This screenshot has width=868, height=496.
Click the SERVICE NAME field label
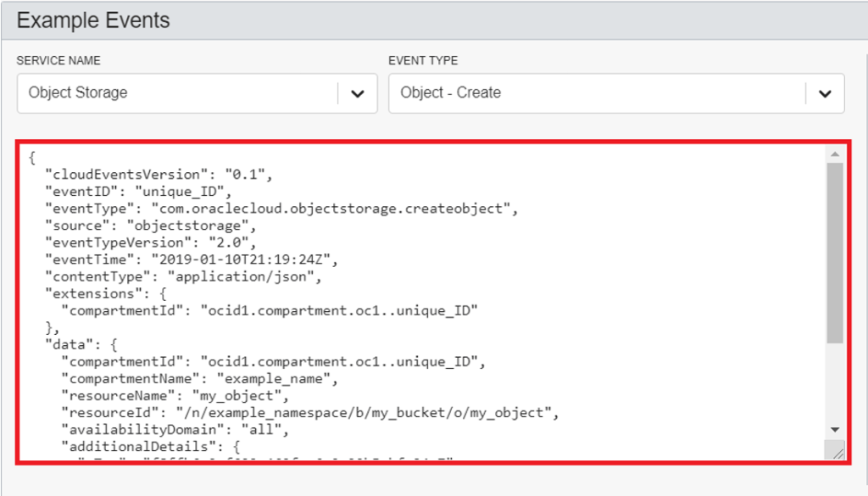click(x=58, y=61)
